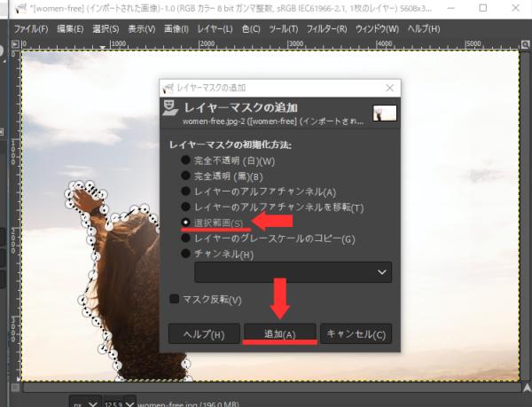The image size is (532, 407).
Task: Open the レイヤー(L) menu
Action: (215, 29)
